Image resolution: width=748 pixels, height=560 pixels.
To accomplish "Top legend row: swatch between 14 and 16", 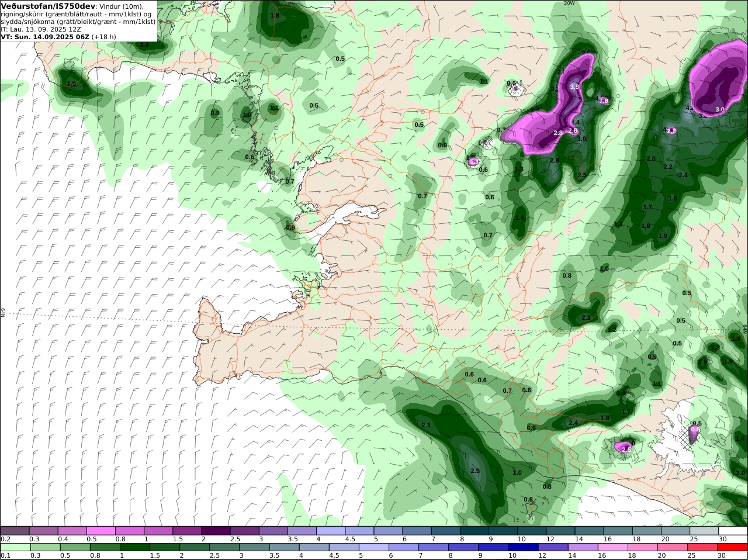I will pyautogui.click(x=590, y=531).
